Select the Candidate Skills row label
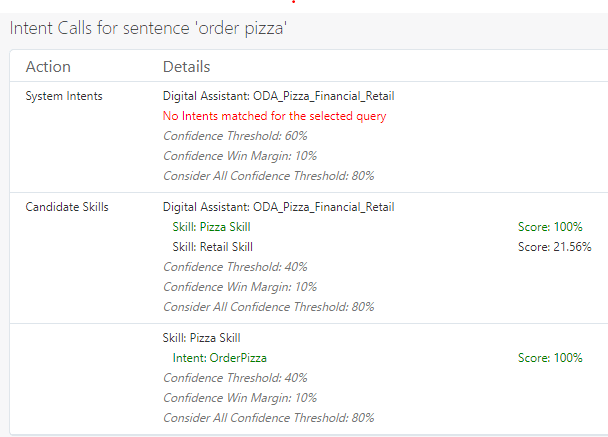Viewport: 608px width, 437px height. coord(67,207)
